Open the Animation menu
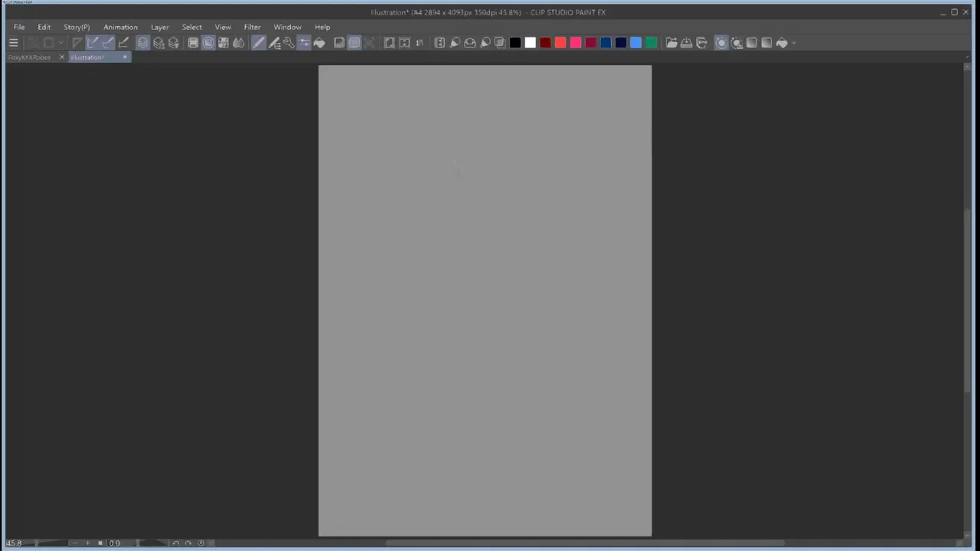Screen dimensions: 980x551 [120, 27]
